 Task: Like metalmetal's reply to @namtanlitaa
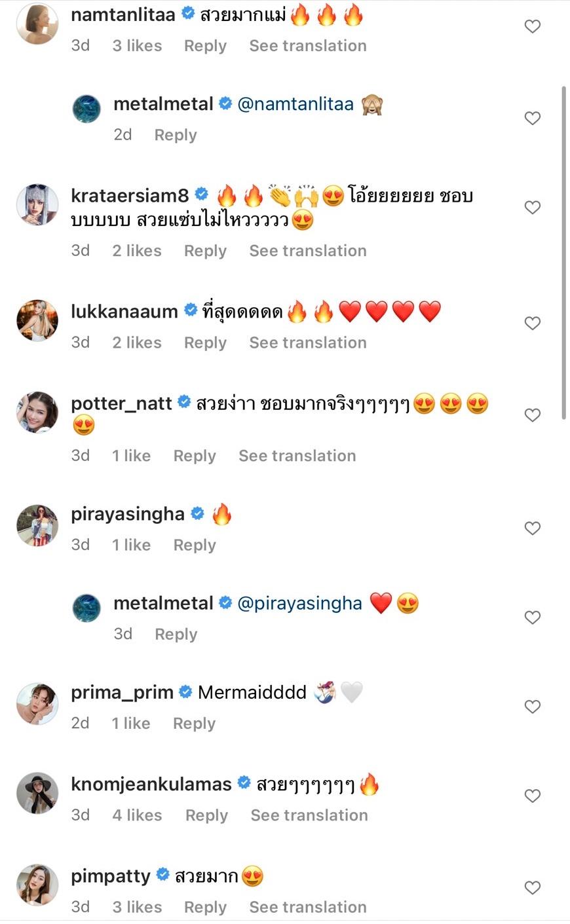coord(533,119)
